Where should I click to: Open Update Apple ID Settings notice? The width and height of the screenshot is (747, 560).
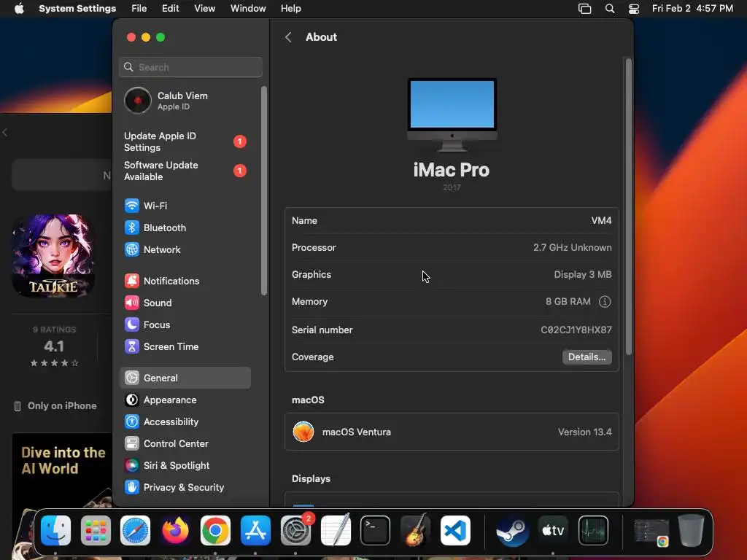(x=185, y=142)
